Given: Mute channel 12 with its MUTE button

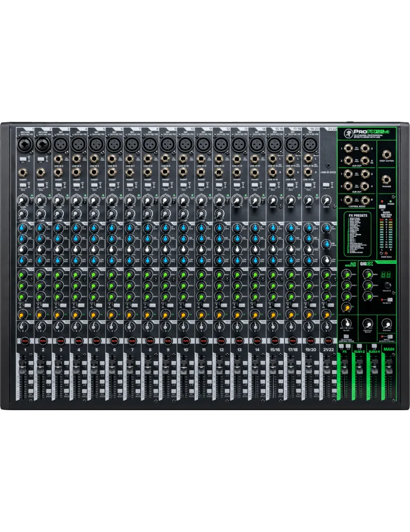Looking at the screenshot, I should (221, 340).
